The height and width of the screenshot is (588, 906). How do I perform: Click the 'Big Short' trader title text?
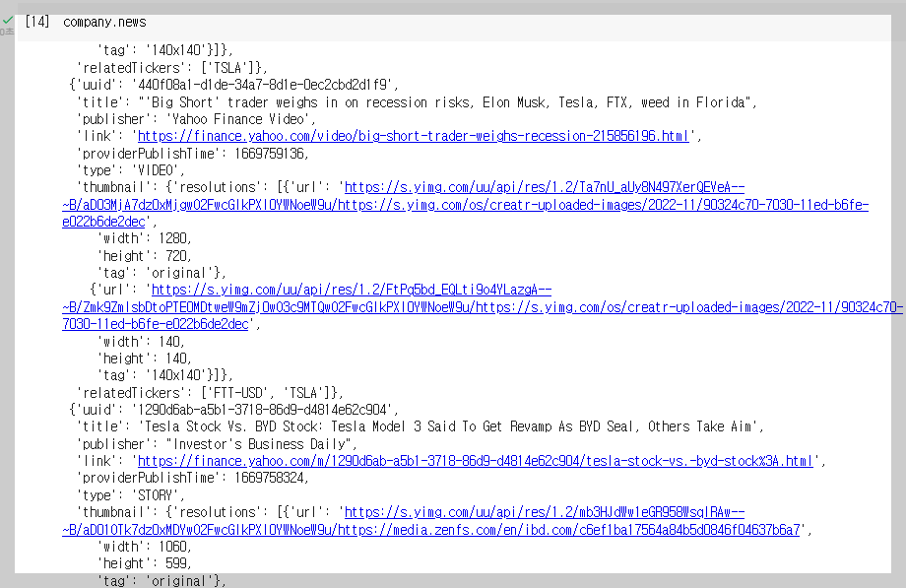tap(447, 102)
